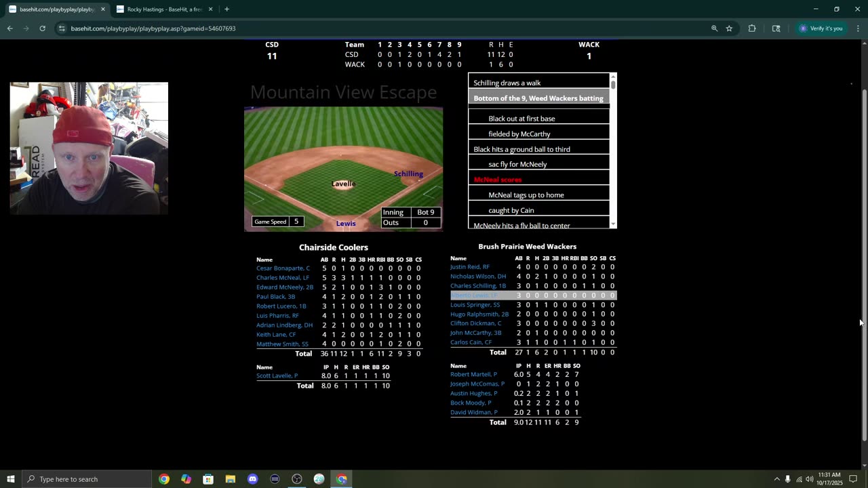Open Charles McNeal player link

282,278
